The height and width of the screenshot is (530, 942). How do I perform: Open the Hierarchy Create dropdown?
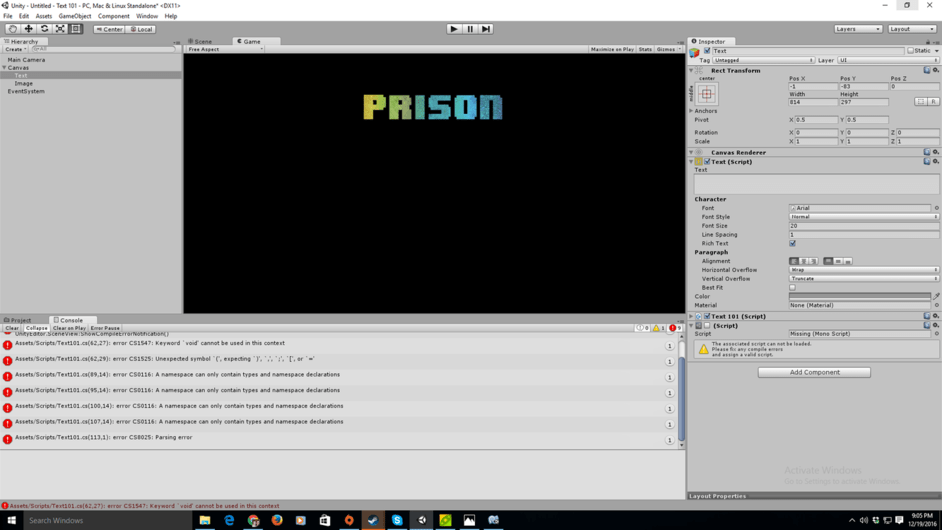(16, 49)
